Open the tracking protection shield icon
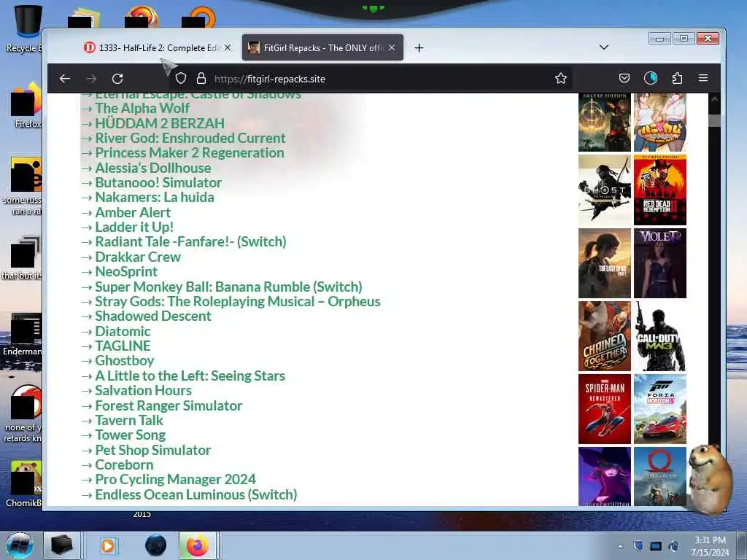Image resolution: width=747 pixels, height=560 pixels. (x=181, y=78)
